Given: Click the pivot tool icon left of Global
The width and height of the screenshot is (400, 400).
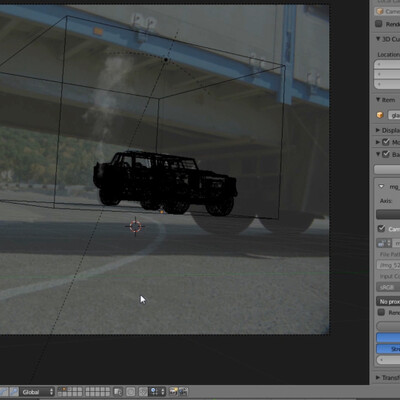Looking at the screenshot, I should (14, 392).
